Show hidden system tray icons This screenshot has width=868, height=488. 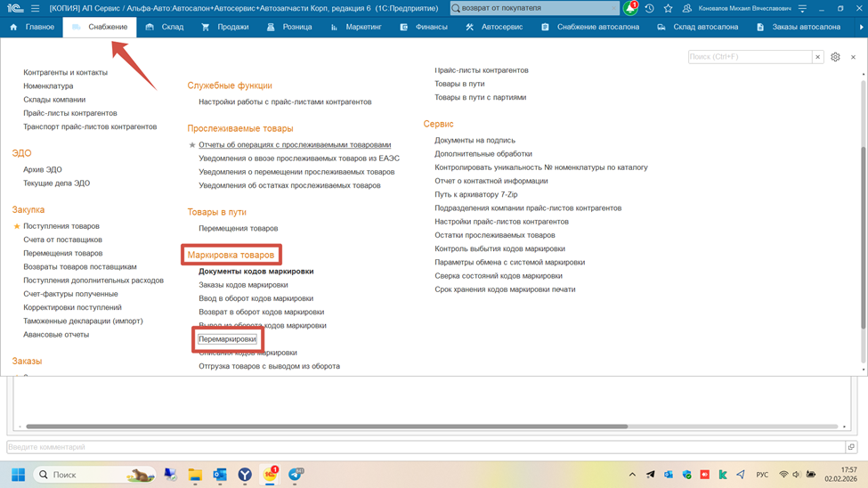point(632,475)
